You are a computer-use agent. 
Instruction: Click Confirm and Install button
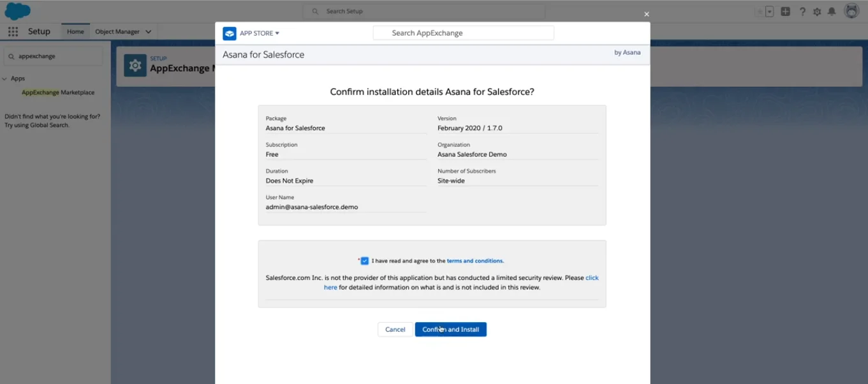(450, 329)
